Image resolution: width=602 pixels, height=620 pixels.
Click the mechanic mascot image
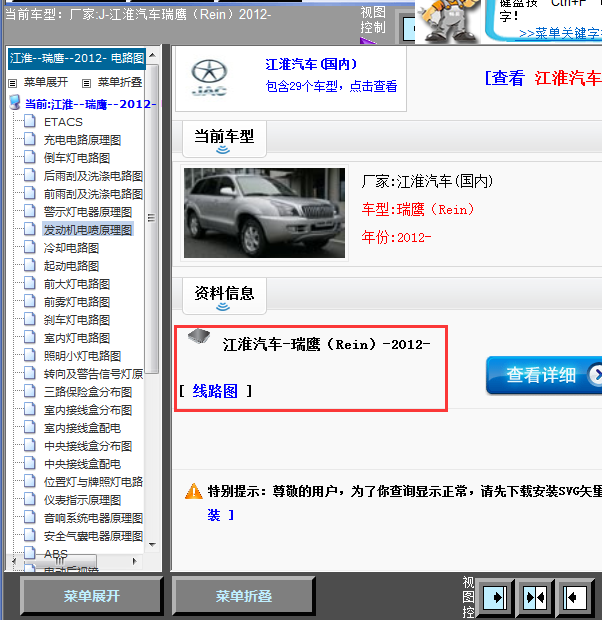pyautogui.click(x=449, y=21)
